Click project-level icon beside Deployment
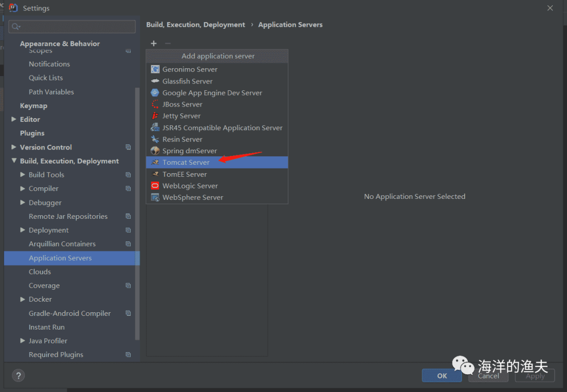The image size is (567, 392). (x=128, y=230)
